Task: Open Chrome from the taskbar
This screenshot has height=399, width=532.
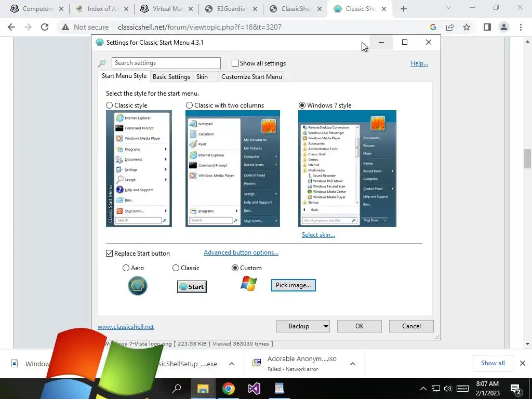Action: coord(229,389)
